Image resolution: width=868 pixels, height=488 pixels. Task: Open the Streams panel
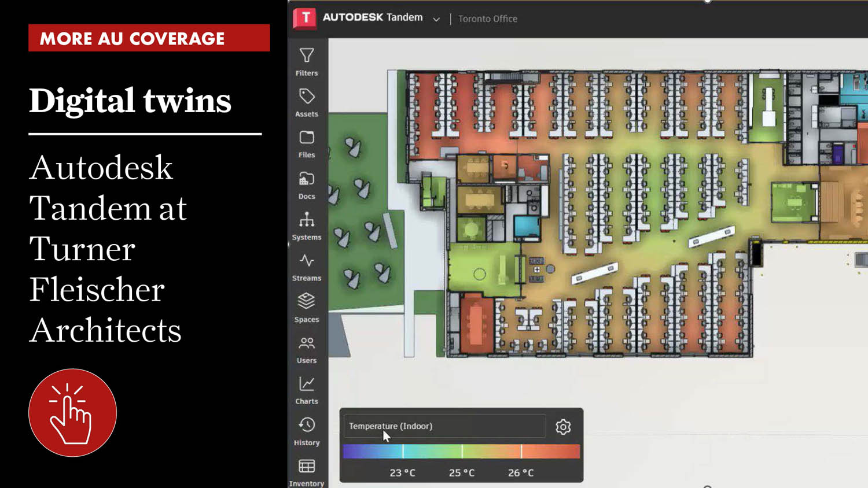tap(307, 267)
